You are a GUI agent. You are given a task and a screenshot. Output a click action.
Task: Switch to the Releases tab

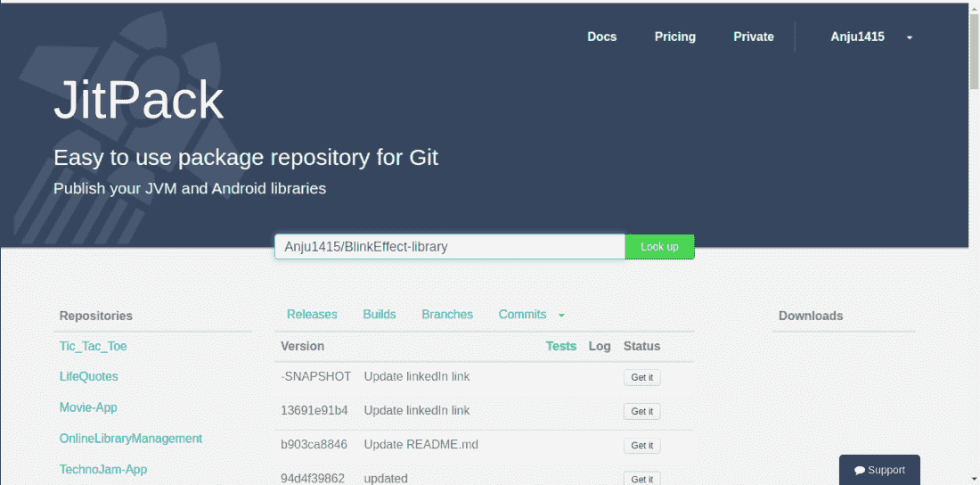312,315
